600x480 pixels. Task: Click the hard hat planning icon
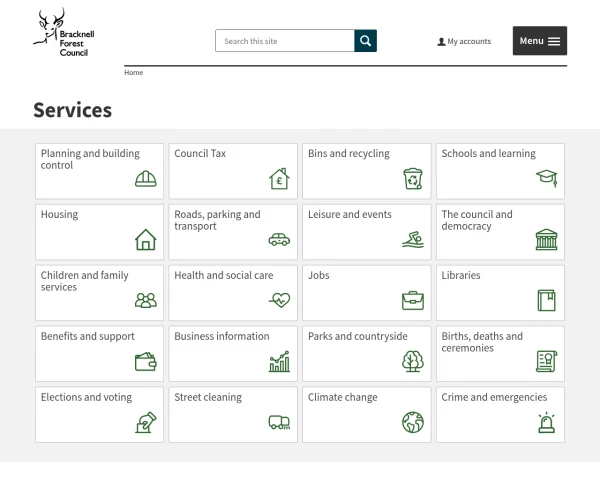[146, 179]
